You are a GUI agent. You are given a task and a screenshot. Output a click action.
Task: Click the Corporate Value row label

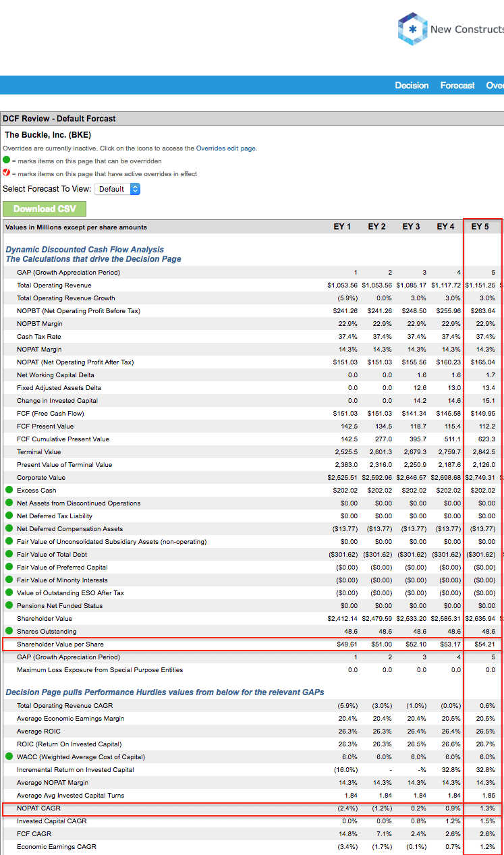pos(41,477)
